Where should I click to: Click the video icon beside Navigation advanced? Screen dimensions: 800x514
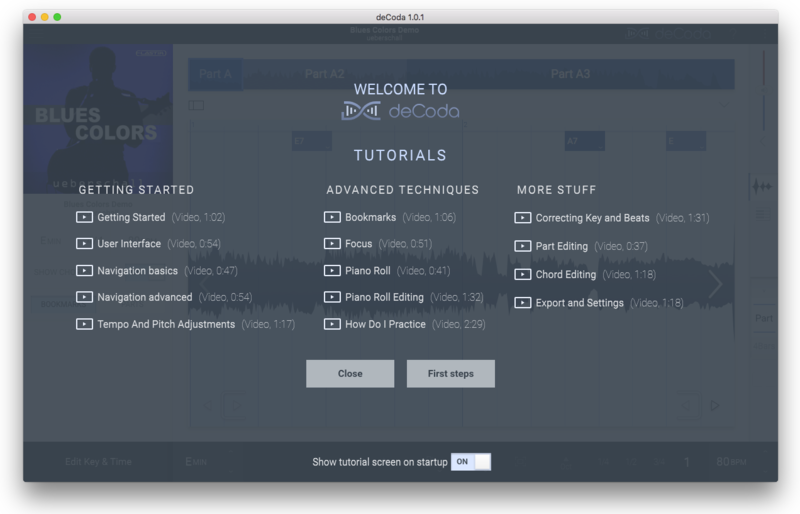(84, 297)
